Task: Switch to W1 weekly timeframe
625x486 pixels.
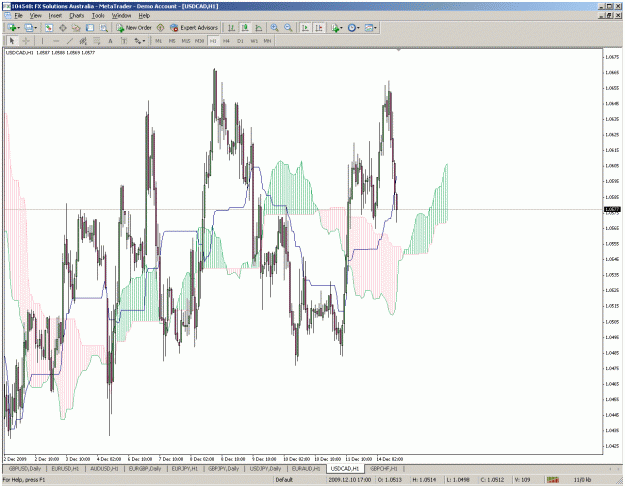Action: click(254, 41)
